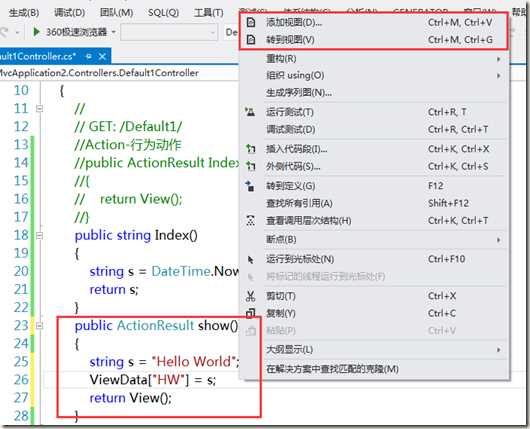Open the SQL(Q) menu

[x=163, y=13]
